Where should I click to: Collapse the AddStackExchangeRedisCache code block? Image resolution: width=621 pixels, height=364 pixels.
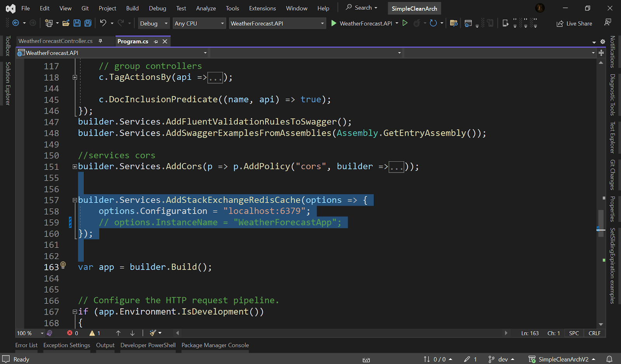point(75,200)
